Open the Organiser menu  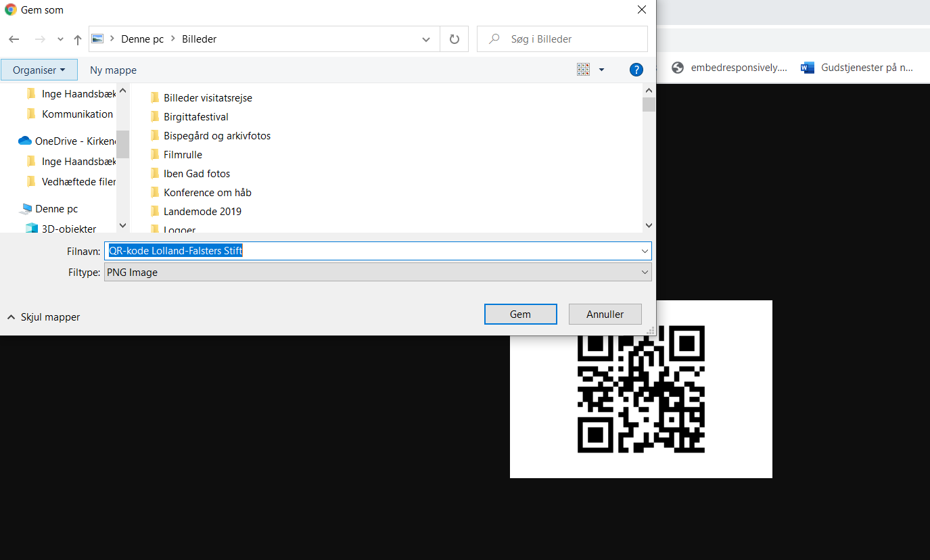pyautogui.click(x=38, y=70)
